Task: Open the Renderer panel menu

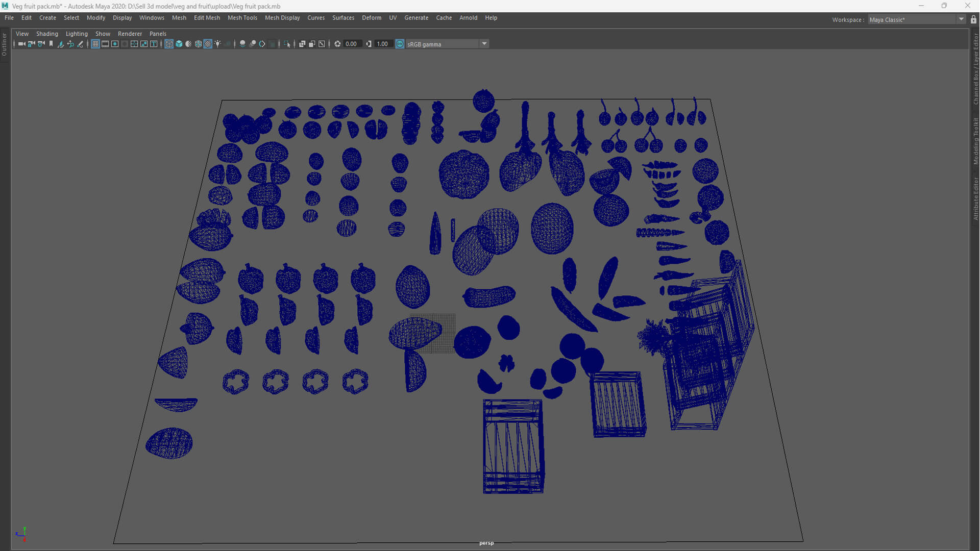Action: (130, 34)
